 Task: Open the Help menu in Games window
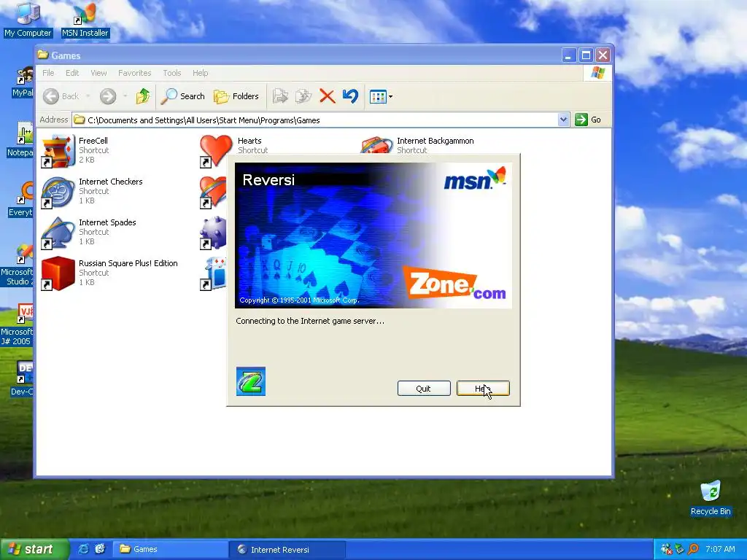200,73
